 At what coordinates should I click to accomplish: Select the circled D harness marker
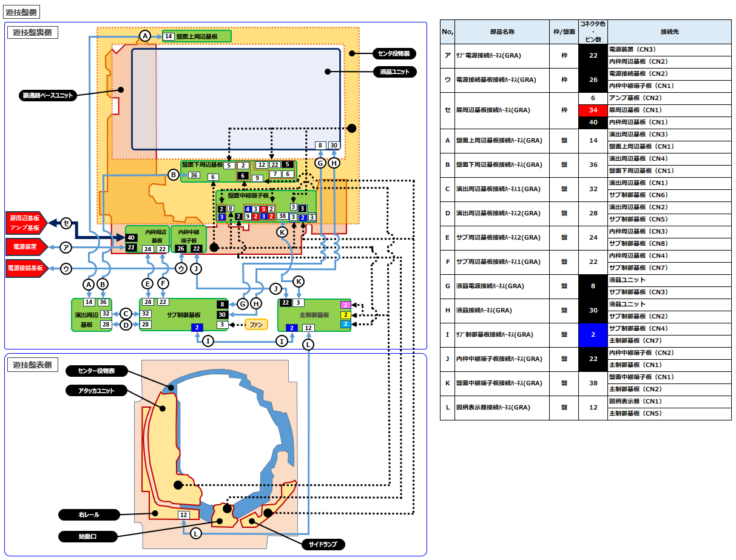(x=126, y=325)
